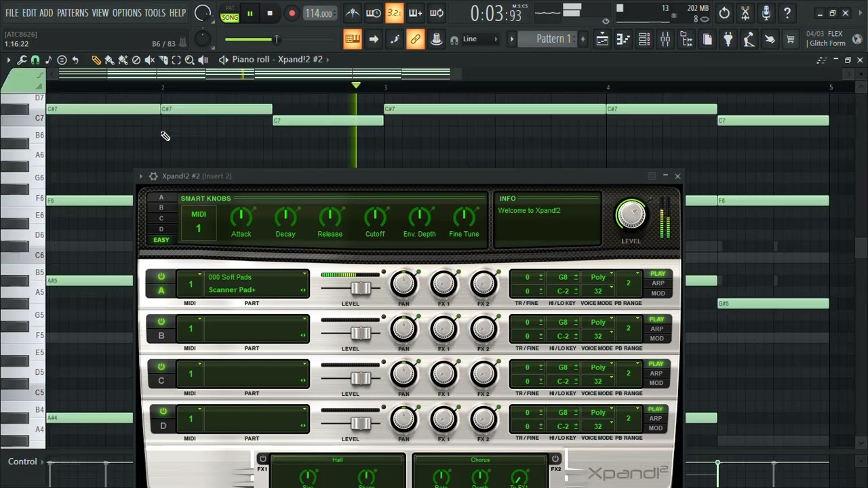This screenshot has width=868, height=488.
Task: Open the VIEW menu
Action: coord(100,13)
